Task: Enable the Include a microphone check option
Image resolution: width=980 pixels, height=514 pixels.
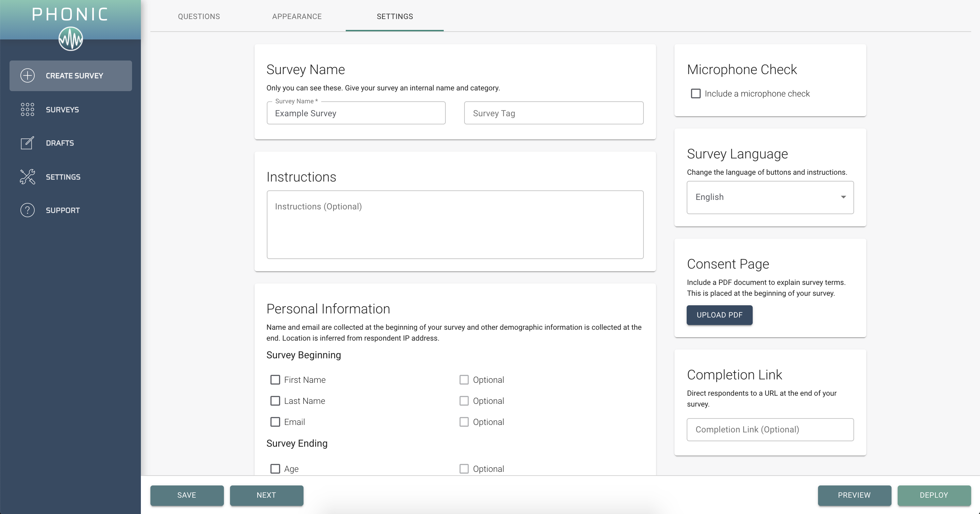Action: 696,93
